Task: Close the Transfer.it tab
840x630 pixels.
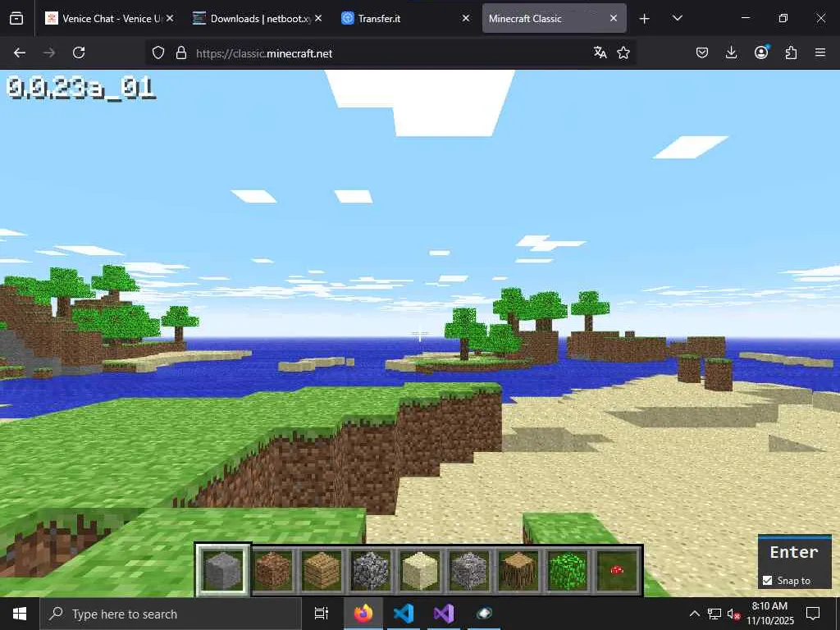Action: click(x=466, y=18)
